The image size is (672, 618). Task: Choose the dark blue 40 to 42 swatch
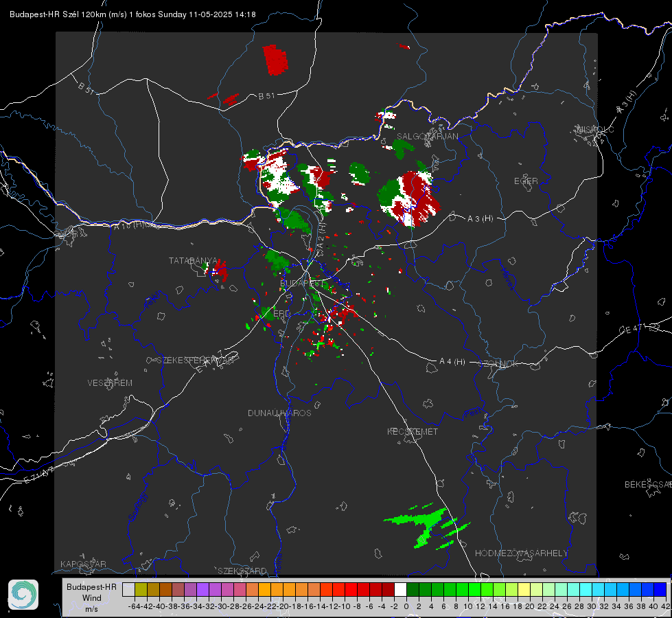(x=660, y=590)
